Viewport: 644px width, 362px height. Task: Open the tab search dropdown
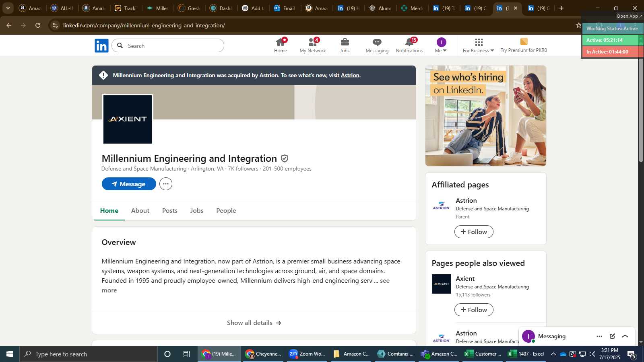8,8
